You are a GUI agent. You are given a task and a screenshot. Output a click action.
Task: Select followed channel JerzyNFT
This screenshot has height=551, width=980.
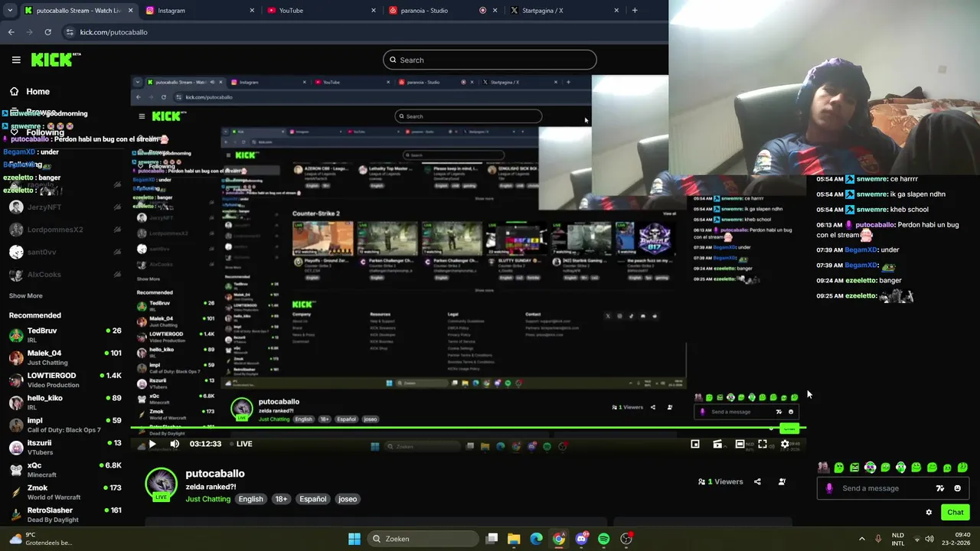tap(65, 207)
